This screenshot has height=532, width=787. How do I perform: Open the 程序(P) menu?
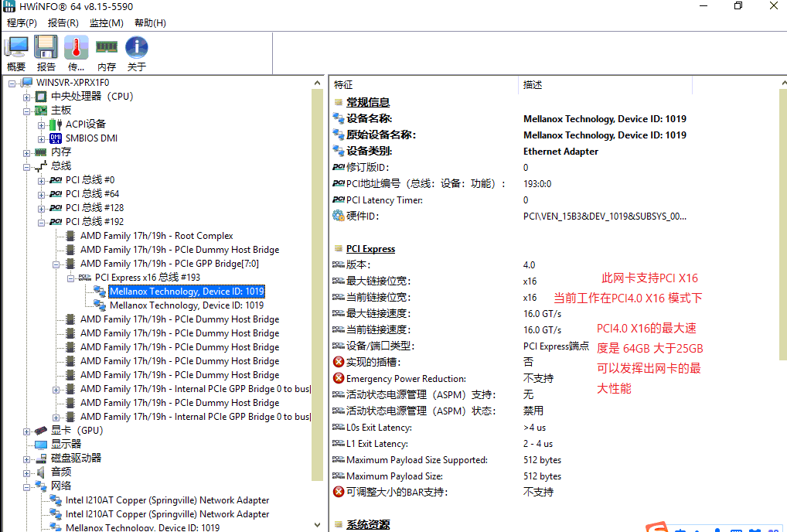click(x=22, y=23)
